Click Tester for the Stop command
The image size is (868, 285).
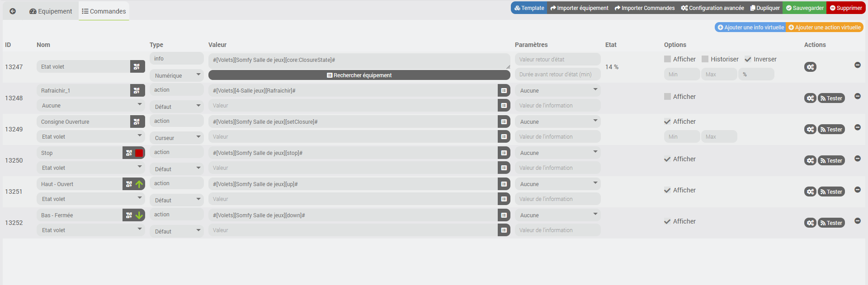click(831, 161)
